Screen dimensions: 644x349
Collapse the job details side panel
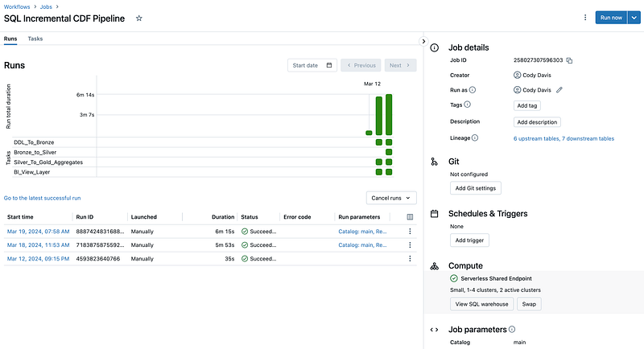(423, 42)
